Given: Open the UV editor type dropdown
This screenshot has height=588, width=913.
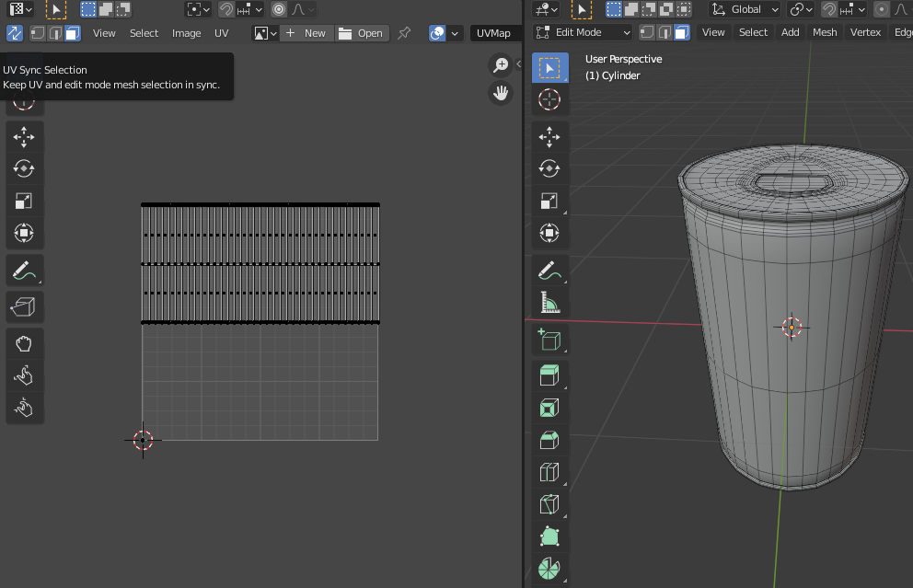Looking at the screenshot, I should [20, 9].
